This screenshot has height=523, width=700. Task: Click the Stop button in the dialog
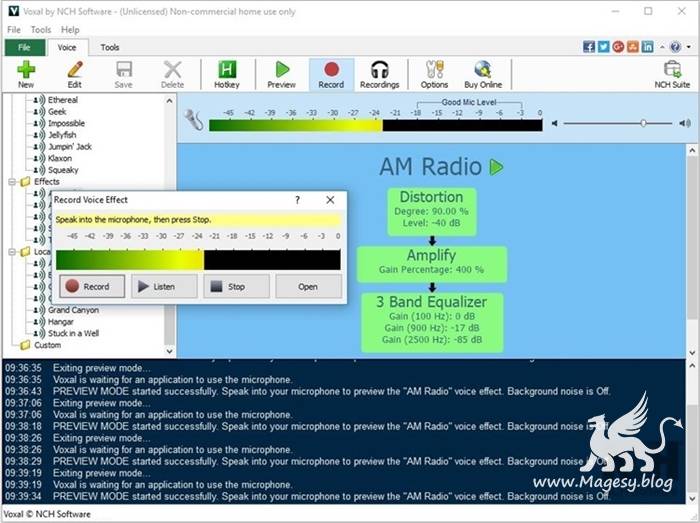point(236,286)
